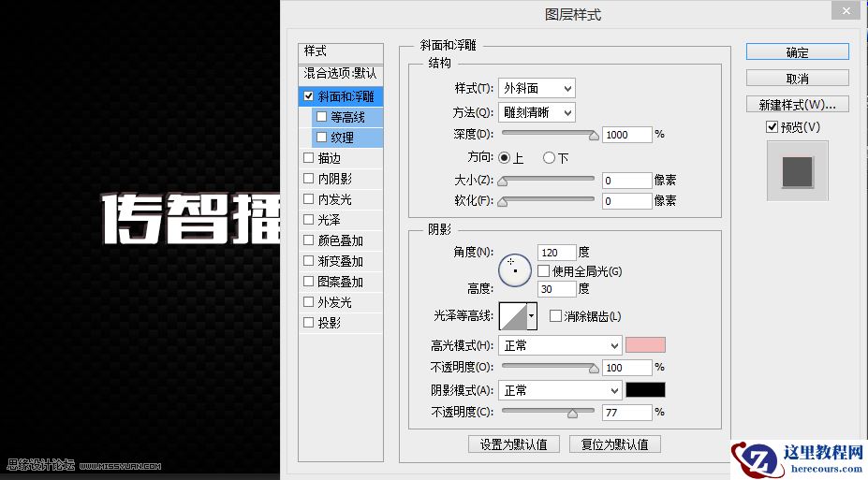Click 复位为默认值 button
Image resolution: width=868 pixels, height=480 pixels.
tap(615, 444)
